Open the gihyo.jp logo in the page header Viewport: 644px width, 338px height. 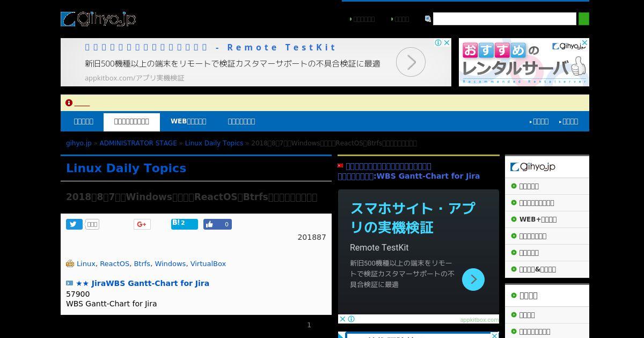click(x=98, y=19)
